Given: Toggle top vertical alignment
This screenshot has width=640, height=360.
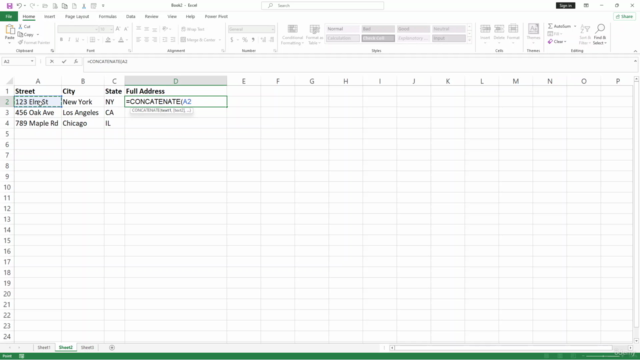Looking at the screenshot, I should [138, 29].
